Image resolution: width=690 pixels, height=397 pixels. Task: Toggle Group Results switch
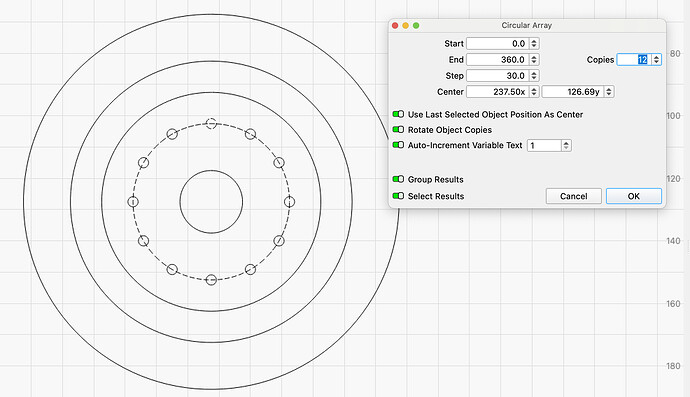[x=398, y=179]
